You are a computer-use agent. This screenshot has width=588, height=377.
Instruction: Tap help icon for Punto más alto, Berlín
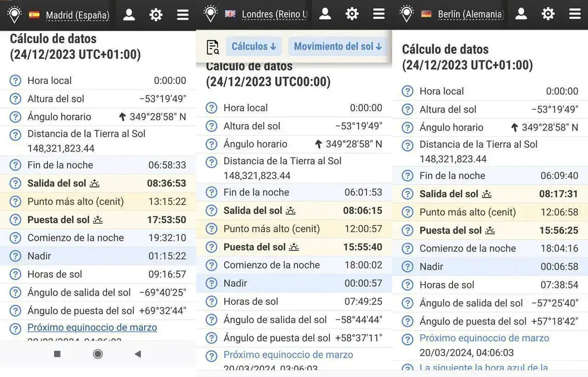[x=407, y=212]
